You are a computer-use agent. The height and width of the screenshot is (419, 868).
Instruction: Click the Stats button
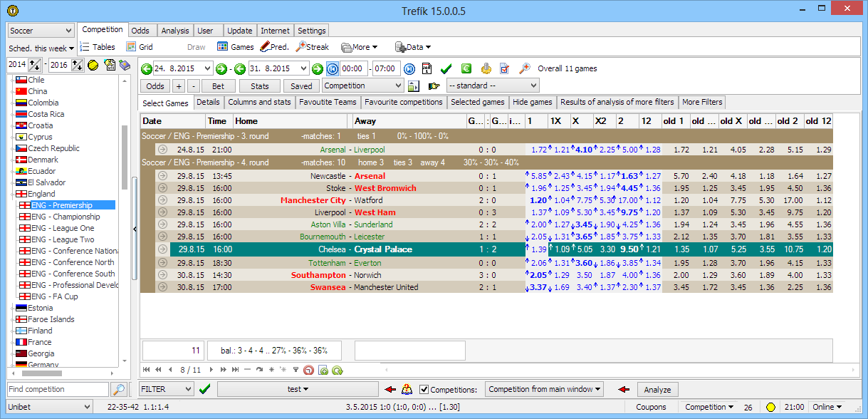click(x=260, y=86)
